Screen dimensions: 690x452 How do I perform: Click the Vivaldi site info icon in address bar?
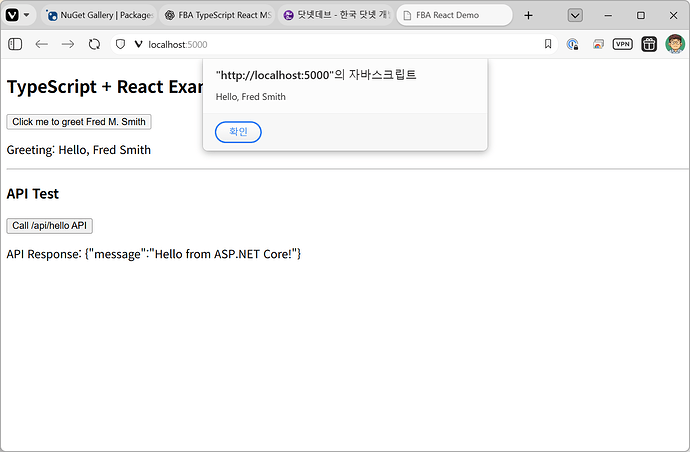(139, 44)
